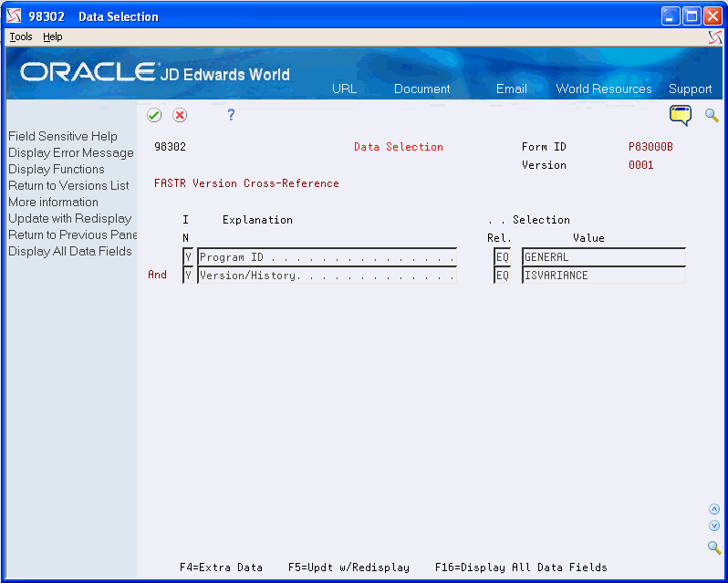This screenshot has height=583, width=728.
Task: Click the red Data Selection heading
Action: click(399, 147)
